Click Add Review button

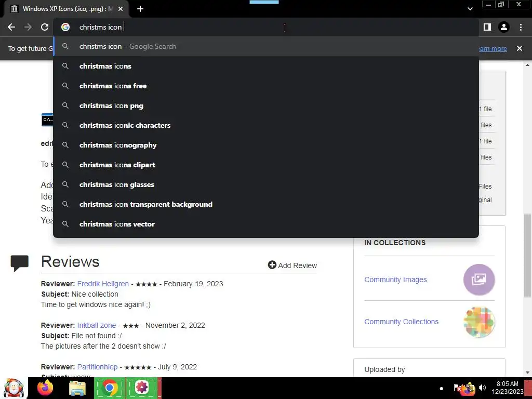292,265
